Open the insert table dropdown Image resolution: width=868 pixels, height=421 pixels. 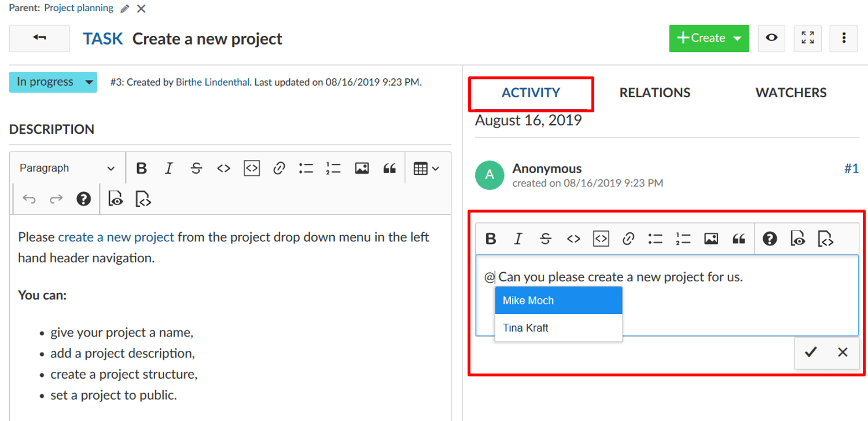coord(426,169)
